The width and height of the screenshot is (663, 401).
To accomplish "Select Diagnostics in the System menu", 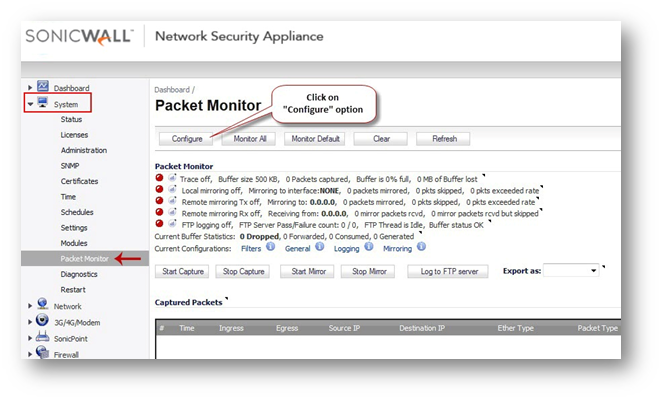I will [79, 274].
